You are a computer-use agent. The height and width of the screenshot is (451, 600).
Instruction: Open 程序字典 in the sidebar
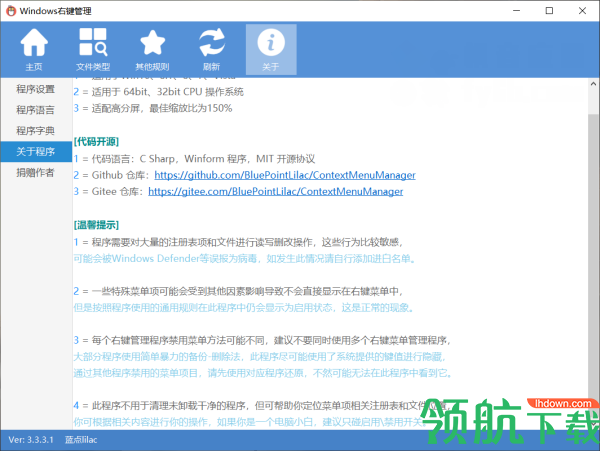click(36, 131)
